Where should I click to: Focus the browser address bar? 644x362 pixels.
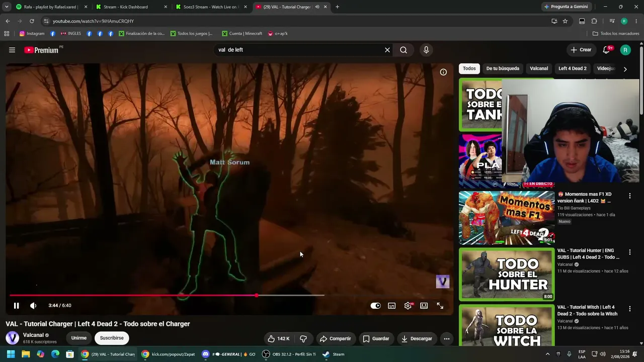click(x=297, y=21)
